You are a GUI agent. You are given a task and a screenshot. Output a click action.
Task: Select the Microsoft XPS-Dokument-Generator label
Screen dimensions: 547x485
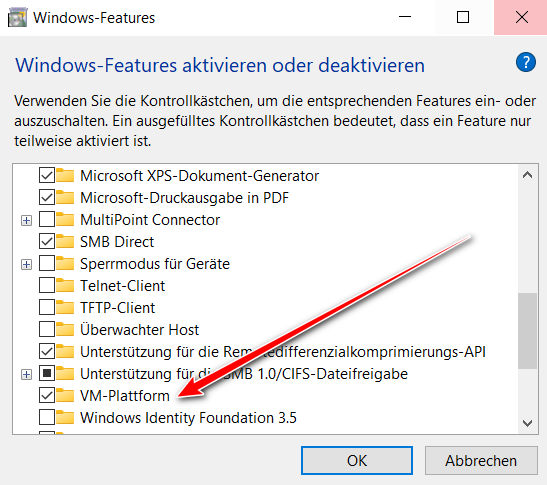(199, 176)
